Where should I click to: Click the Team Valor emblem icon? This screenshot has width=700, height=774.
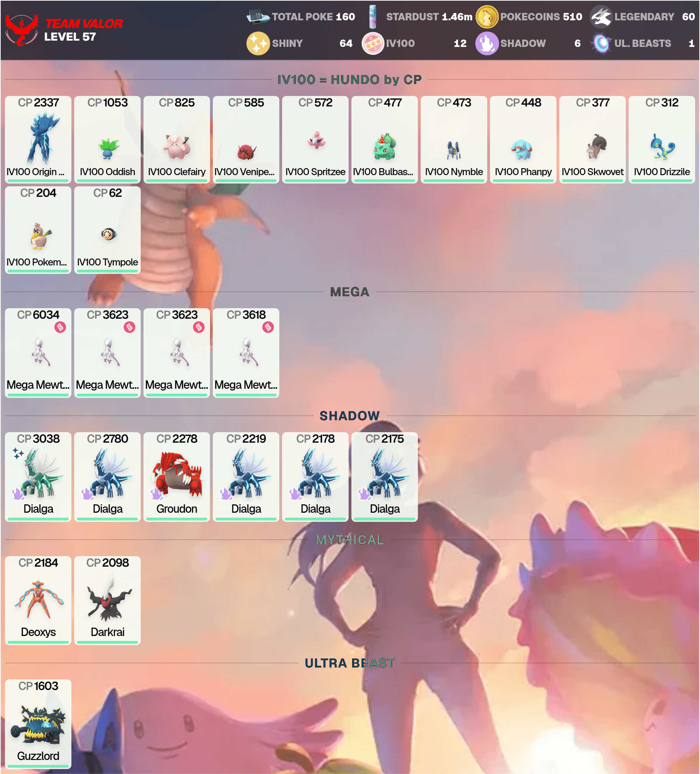(22, 30)
